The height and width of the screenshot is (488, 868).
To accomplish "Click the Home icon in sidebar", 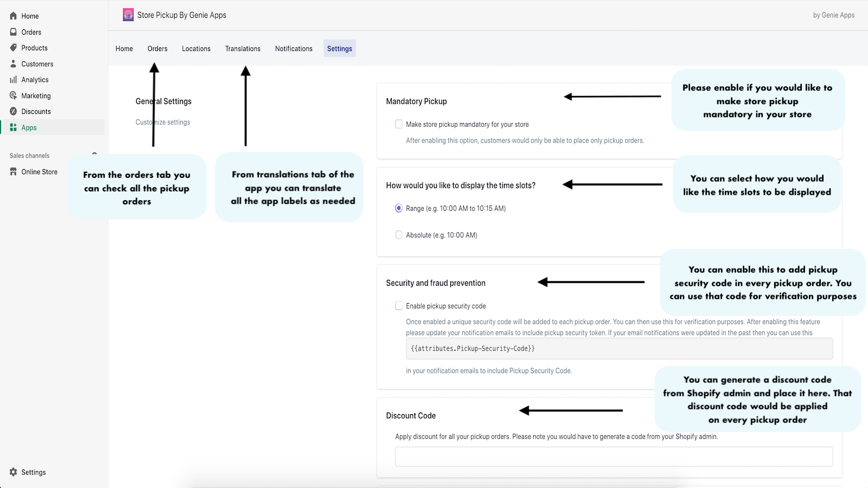I will click(x=14, y=16).
